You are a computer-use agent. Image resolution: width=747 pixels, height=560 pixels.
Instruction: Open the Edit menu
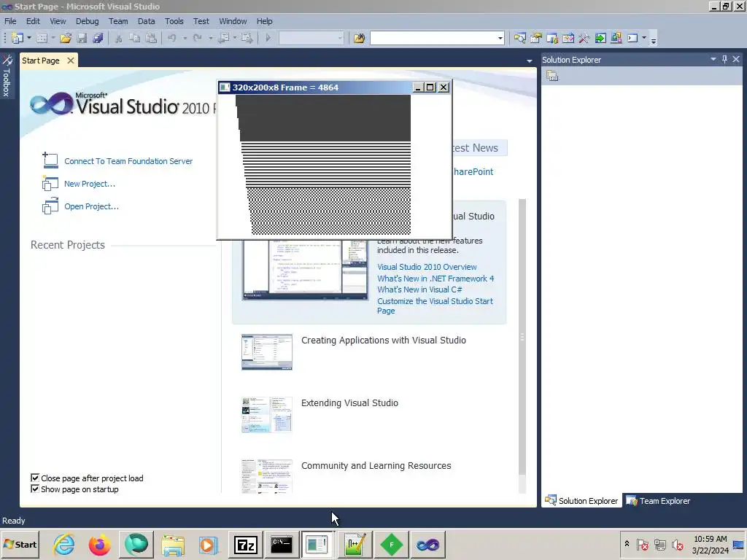click(33, 21)
